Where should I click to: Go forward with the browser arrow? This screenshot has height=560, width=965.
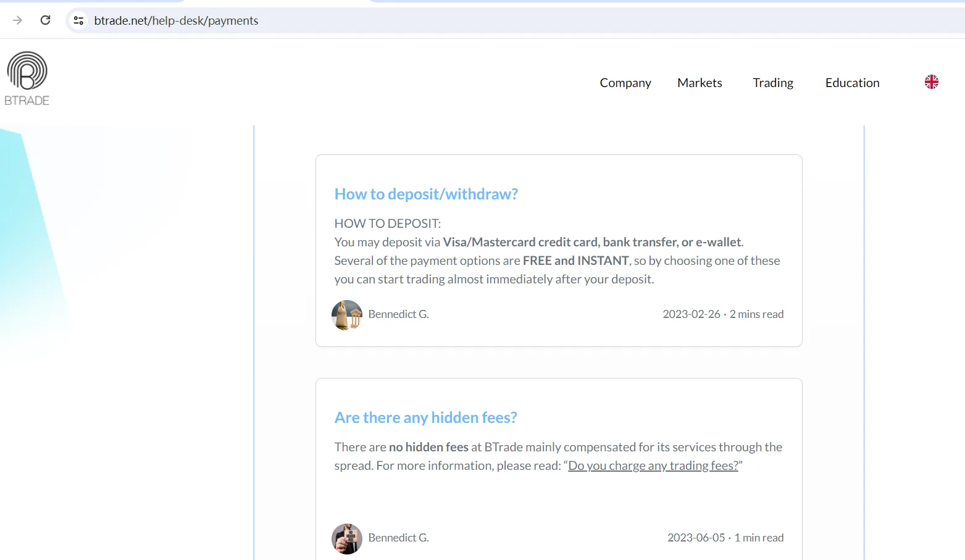pyautogui.click(x=17, y=20)
